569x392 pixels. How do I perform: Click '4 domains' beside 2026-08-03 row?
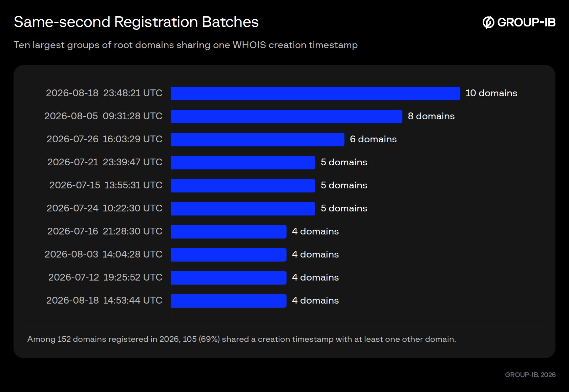[315, 254]
